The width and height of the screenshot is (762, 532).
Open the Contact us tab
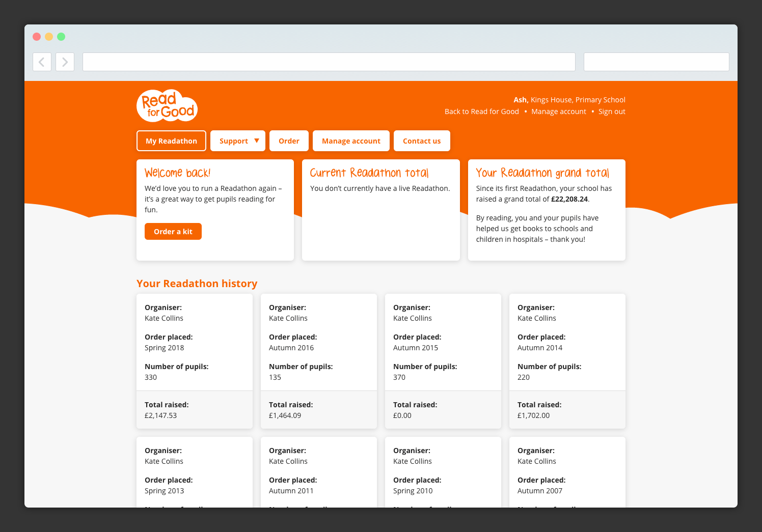pos(422,141)
